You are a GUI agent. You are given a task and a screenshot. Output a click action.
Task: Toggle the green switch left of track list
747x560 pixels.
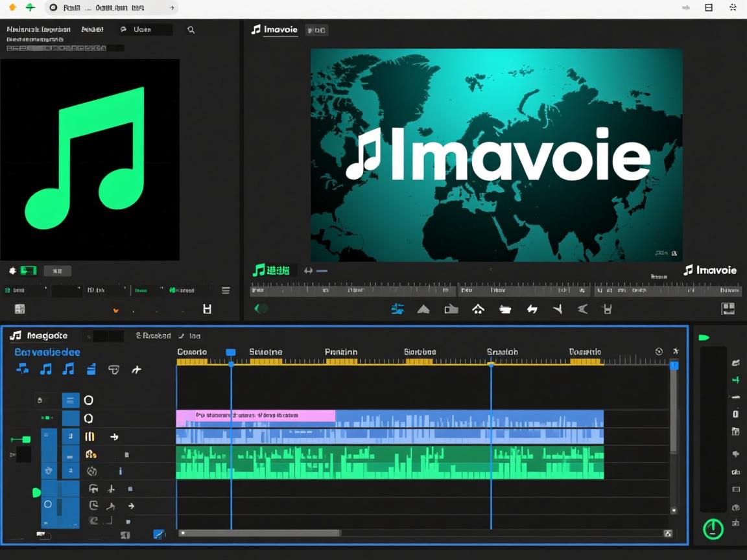[x=21, y=439]
